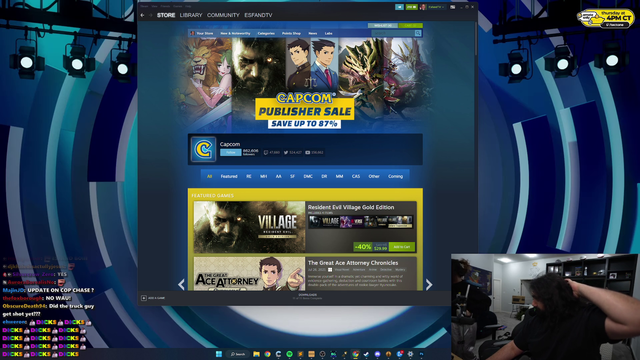Follow the Capcom publisher

coord(231,152)
